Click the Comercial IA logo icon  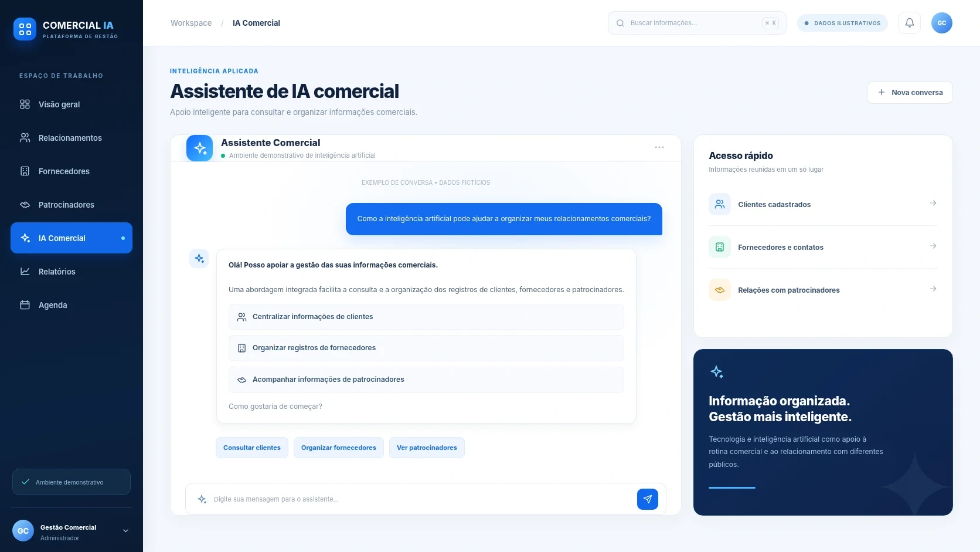tap(25, 29)
